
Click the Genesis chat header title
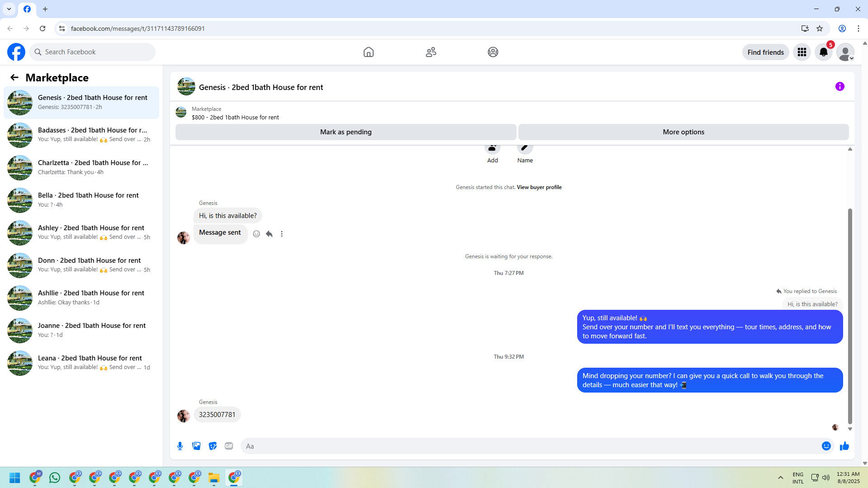tap(261, 87)
